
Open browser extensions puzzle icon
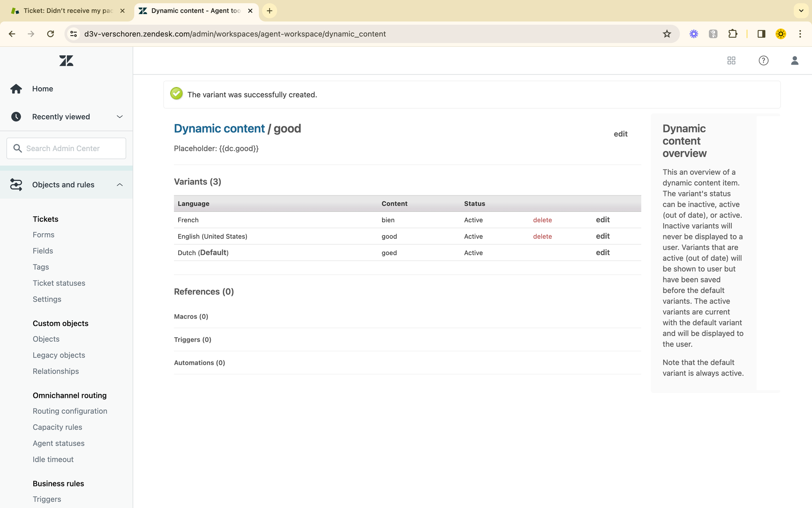coord(732,34)
